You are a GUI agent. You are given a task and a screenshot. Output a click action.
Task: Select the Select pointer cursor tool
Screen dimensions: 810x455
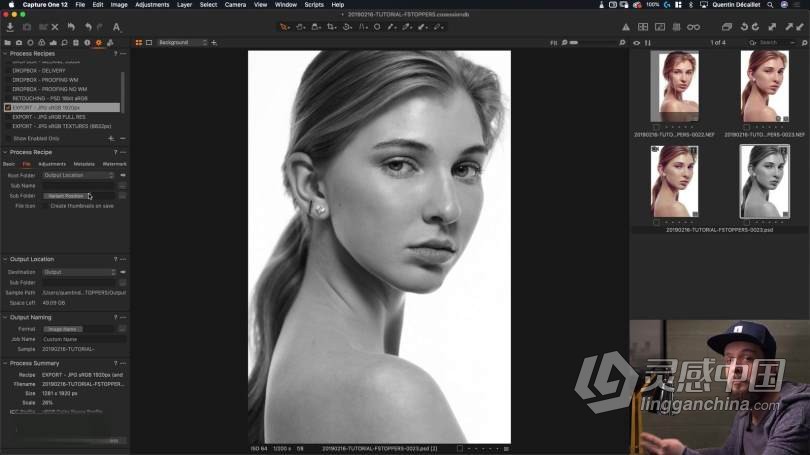[x=285, y=27]
